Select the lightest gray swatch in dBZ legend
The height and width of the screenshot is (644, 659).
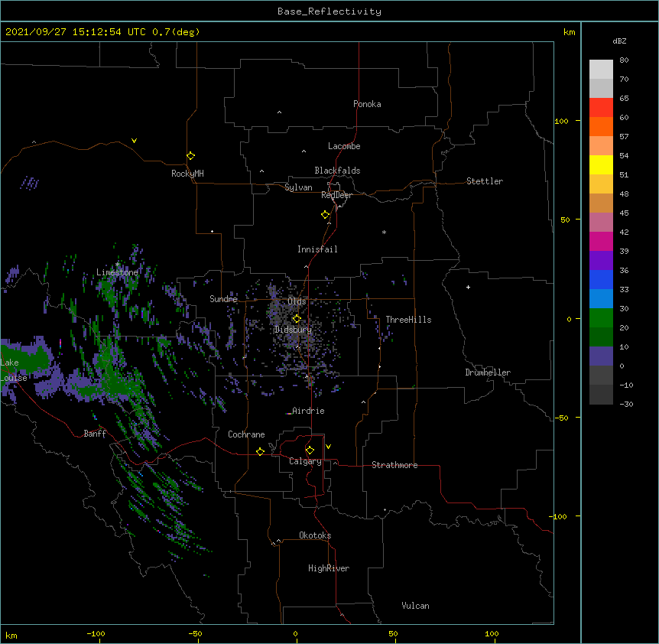601,70
